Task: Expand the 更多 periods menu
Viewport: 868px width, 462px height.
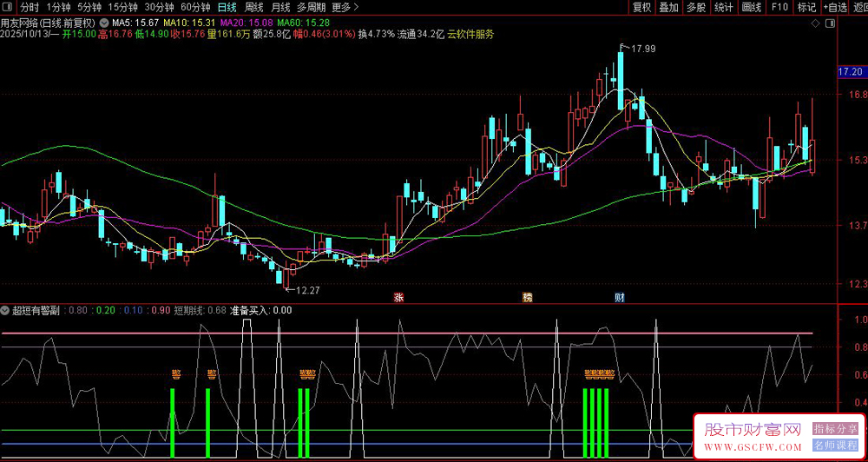Action: click(345, 7)
